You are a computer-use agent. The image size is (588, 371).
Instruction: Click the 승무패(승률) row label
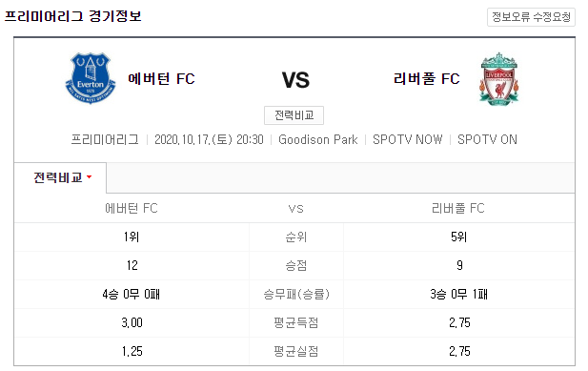[x=296, y=294]
